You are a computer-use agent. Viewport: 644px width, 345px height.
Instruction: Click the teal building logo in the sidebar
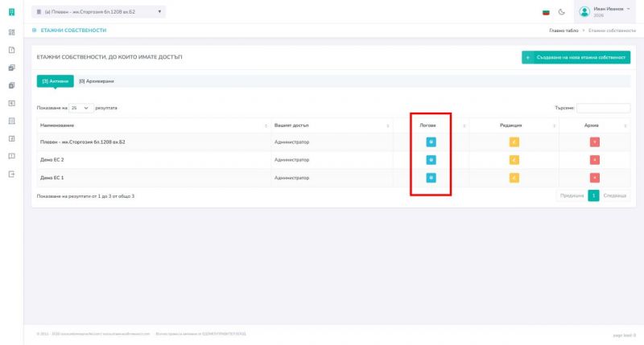pyautogui.click(x=11, y=12)
